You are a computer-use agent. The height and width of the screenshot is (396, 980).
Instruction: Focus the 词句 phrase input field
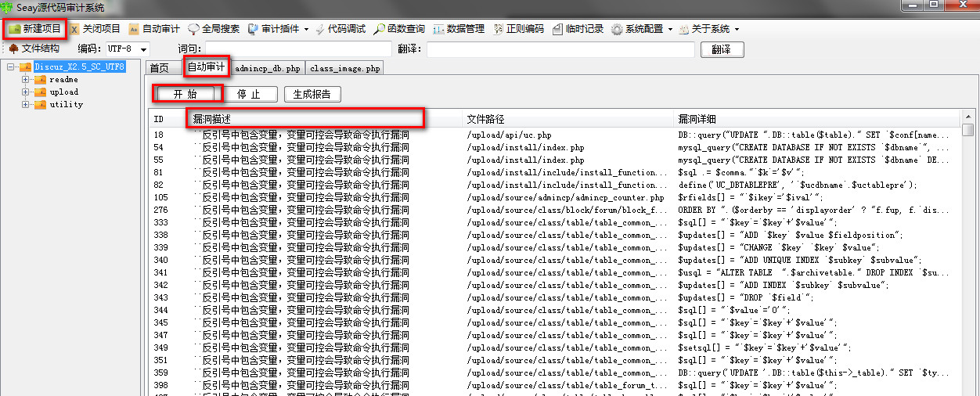point(297,49)
